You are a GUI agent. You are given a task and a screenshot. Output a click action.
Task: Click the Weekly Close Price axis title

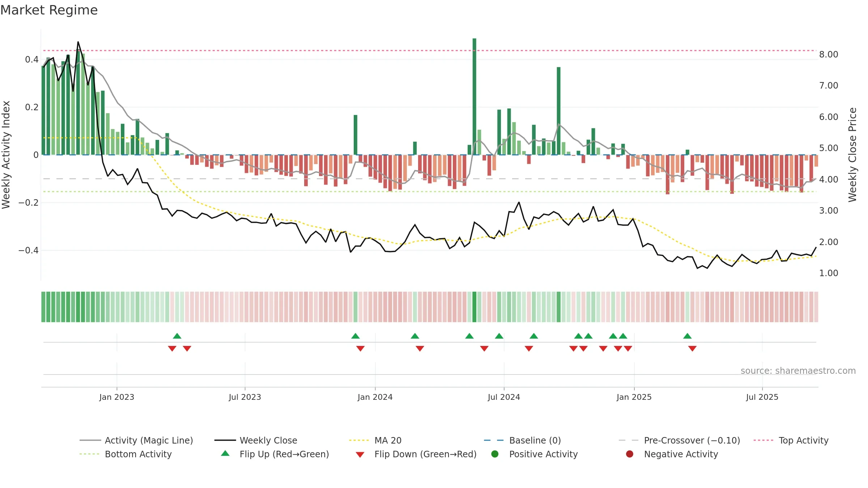pyautogui.click(x=853, y=155)
